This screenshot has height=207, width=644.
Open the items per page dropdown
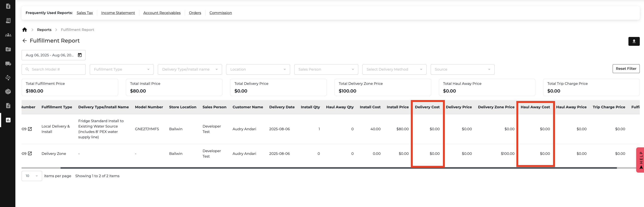click(32, 176)
